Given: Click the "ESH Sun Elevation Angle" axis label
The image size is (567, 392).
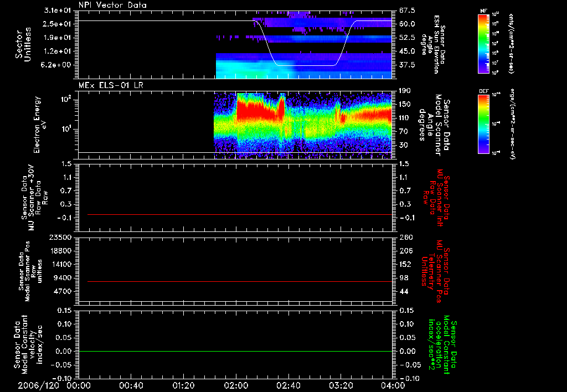Looking at the screenshot, I should click(x=433, y=44).
